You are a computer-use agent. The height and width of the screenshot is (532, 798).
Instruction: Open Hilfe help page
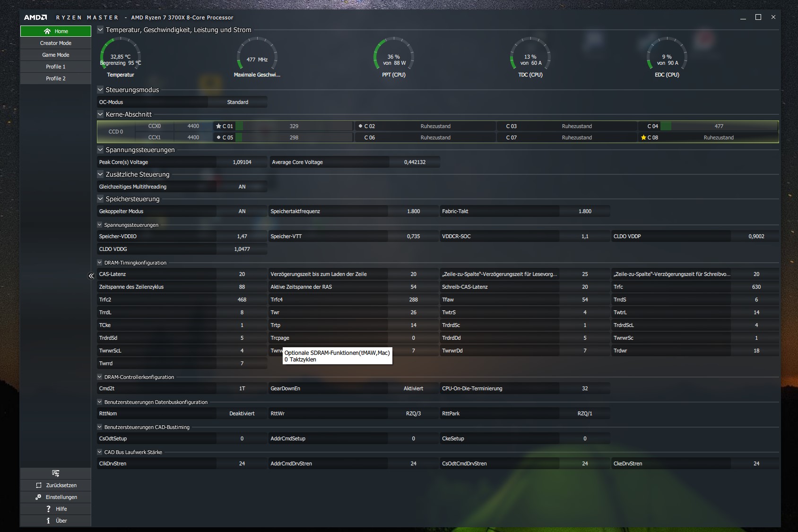pos(56,509)
